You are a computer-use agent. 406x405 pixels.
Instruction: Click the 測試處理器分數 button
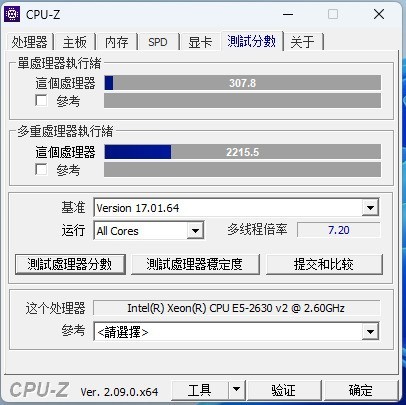point(70,264)
